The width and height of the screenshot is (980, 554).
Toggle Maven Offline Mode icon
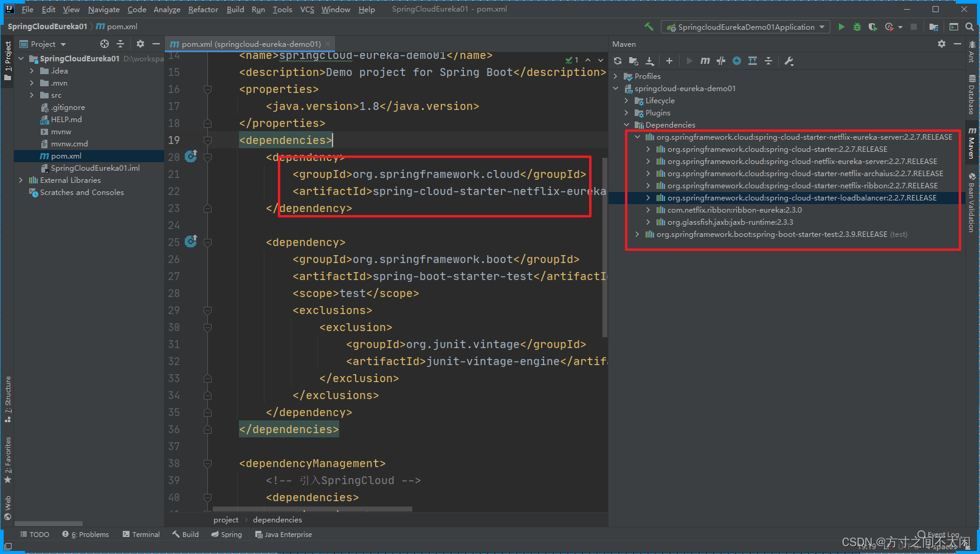tap(721, 61)
